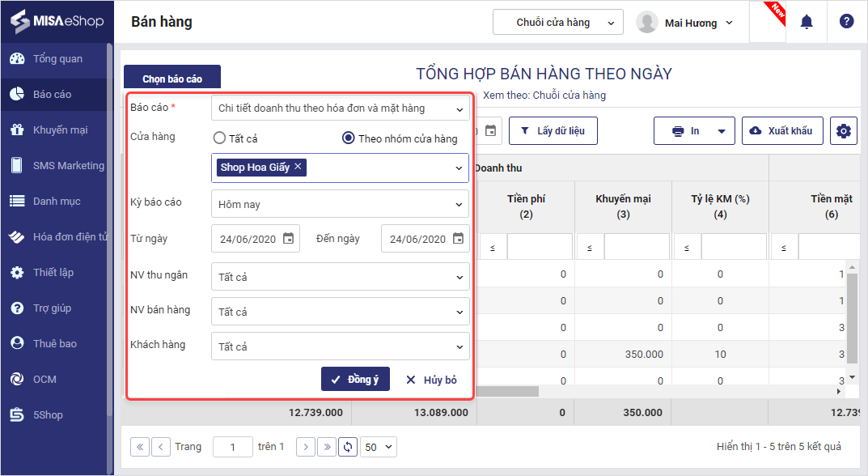Open 5Shop in sidebar

click(x=55, y=414)
